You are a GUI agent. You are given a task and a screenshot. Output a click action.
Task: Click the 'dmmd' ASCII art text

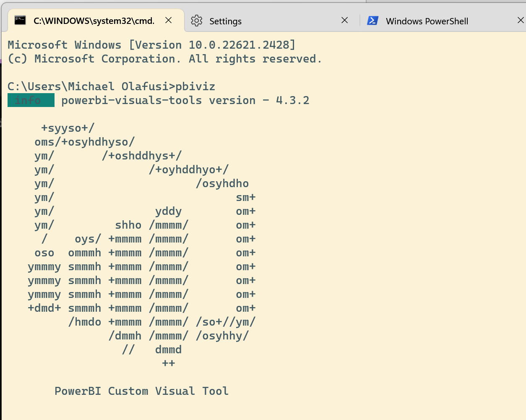point(169,350)
